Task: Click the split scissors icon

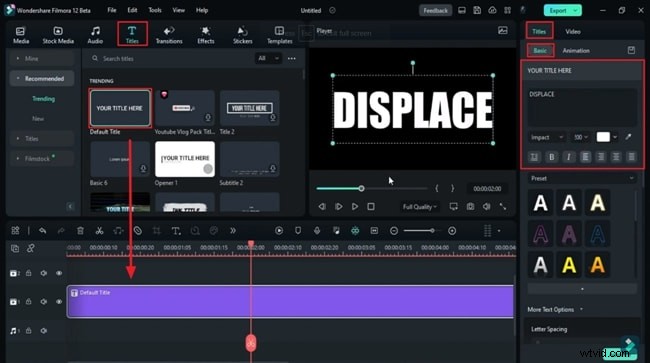Action: pos(99,230)
